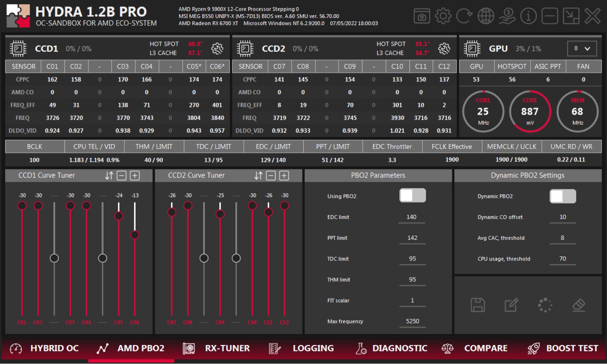Click the save floppy disk icon
The height and width of the screenshot is (364, 607).
point(478,305)
